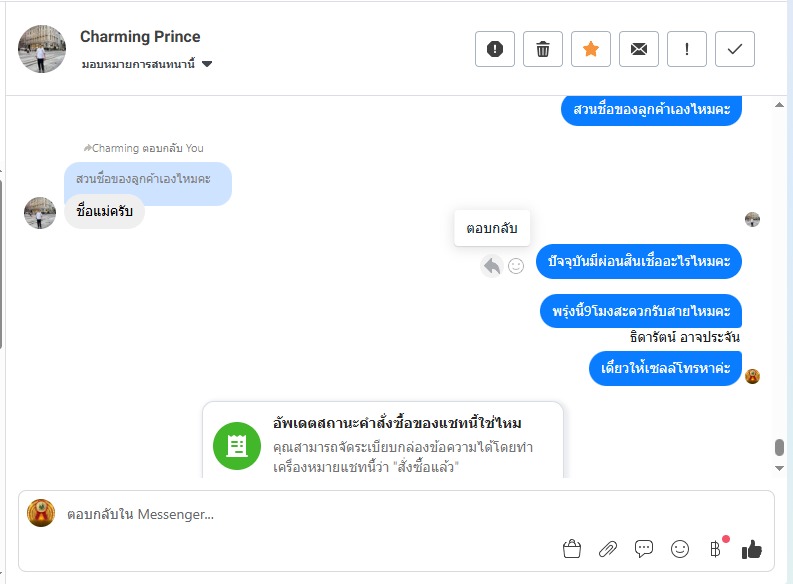
Task: Open the shopping bag product icon
Action: click(572, 549)
